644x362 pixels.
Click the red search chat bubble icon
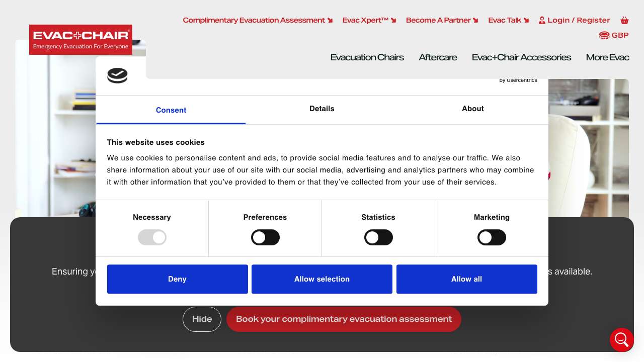[621, 340]
